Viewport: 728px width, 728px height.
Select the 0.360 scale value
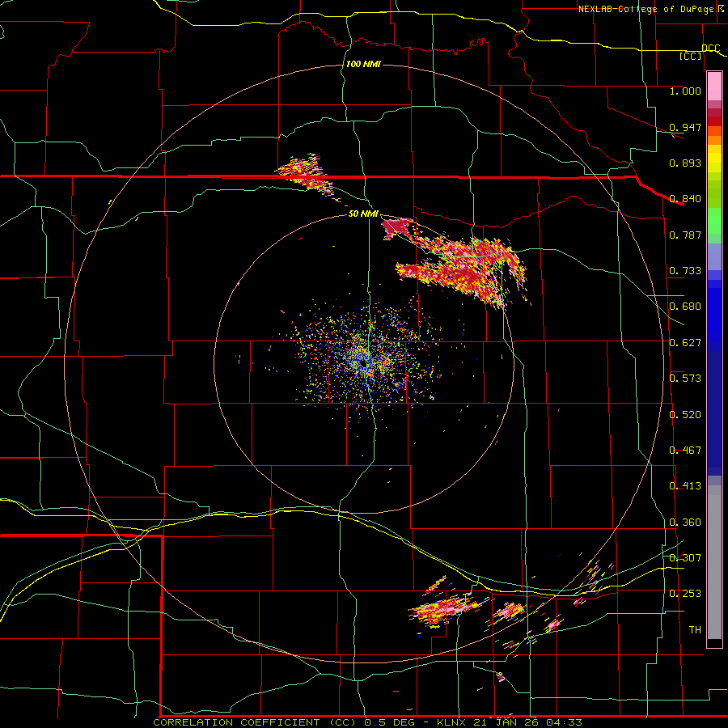685,523
